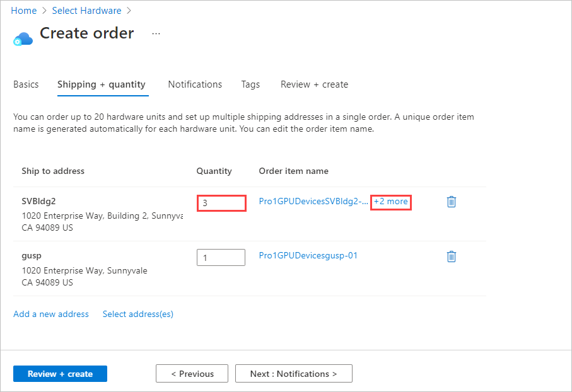This screenshot has width=572, height=392.
Task: Advance using Next: Notifications button
Action: 293,373
